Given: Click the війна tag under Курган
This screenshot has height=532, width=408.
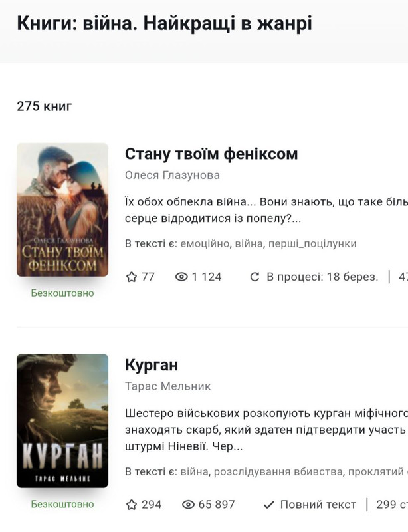Looking at the screenshot, I should pyautogui.click(x=194, y=471).
